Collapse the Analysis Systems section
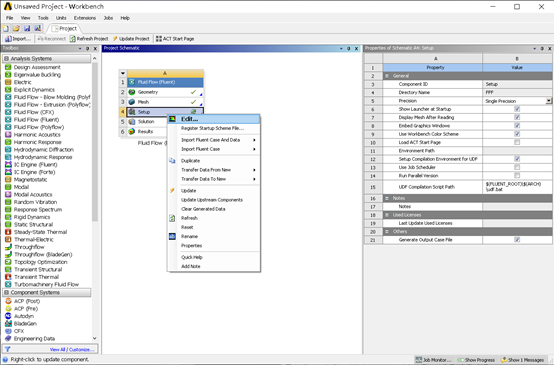 pyautogui.click(x=6, y=59)
